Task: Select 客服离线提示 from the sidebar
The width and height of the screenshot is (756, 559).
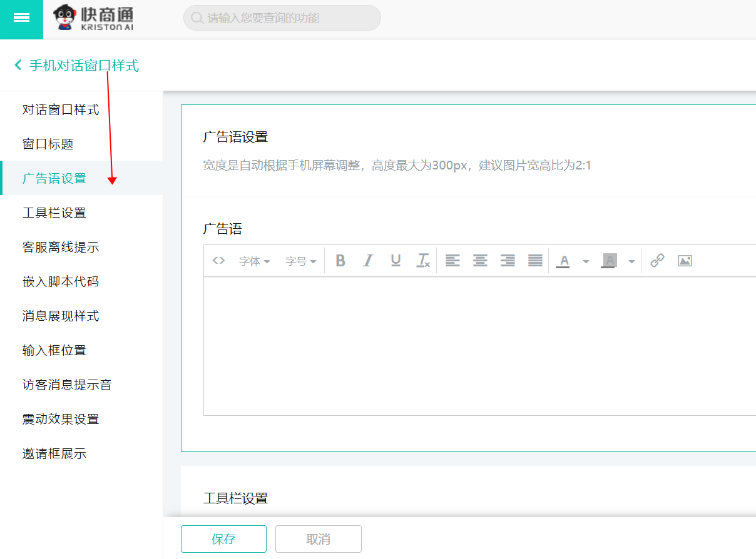Action: click(x=61, y=248)
